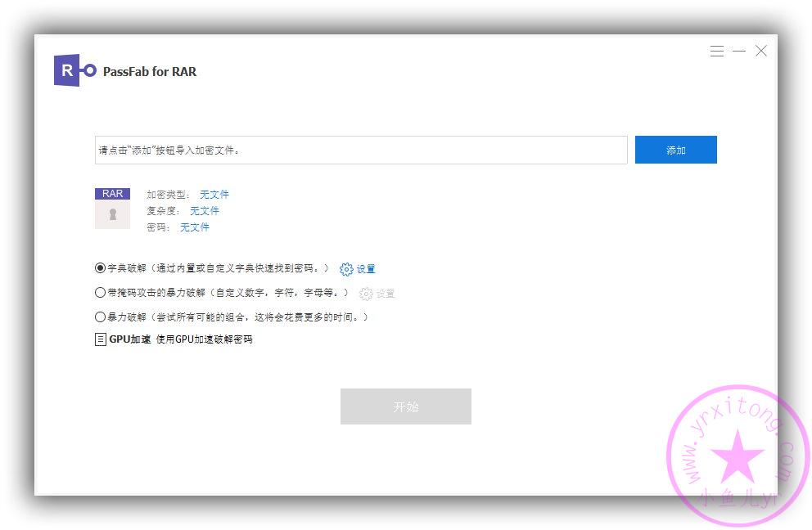The height and width of the screenshot is (530, 812).
Task: Click the greyed mask attack settings gear
Action: (366, 294)
